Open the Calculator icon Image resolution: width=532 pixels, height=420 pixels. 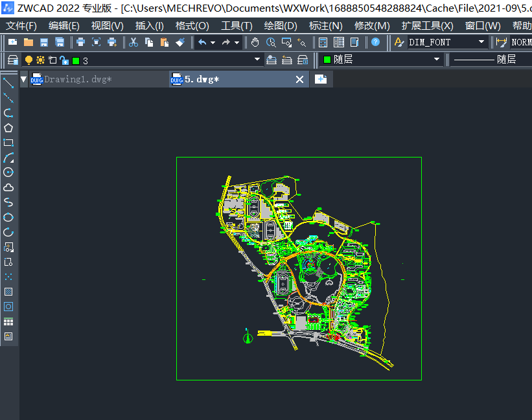click(323, 42)
